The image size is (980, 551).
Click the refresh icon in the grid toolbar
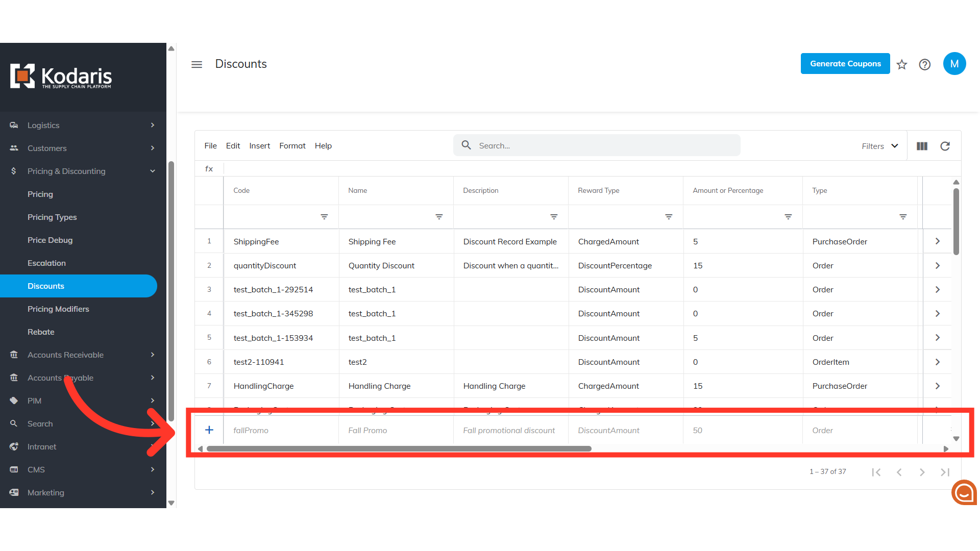point(945,146)
